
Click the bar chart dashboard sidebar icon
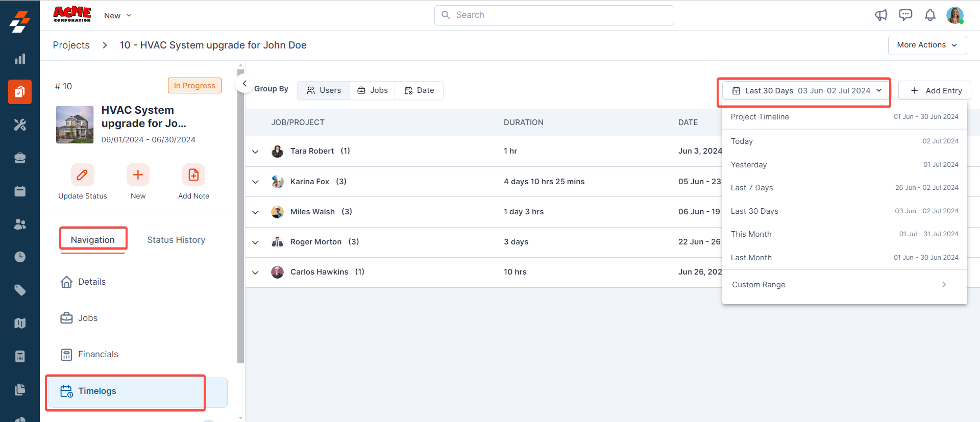click(x=20, y=59)
